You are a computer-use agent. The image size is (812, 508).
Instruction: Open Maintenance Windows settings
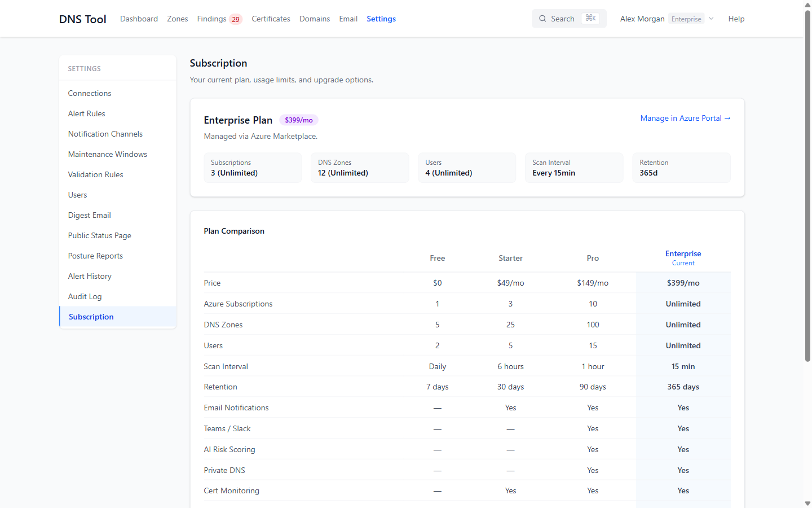[118, 154]
